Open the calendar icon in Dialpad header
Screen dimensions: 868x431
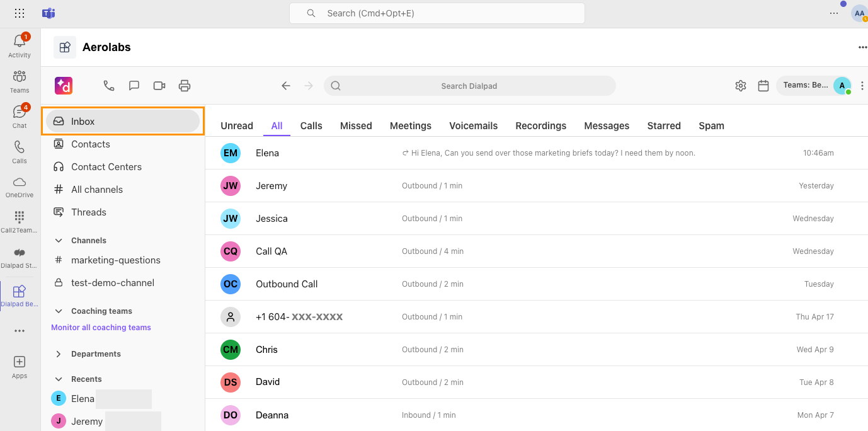[763, 86]
